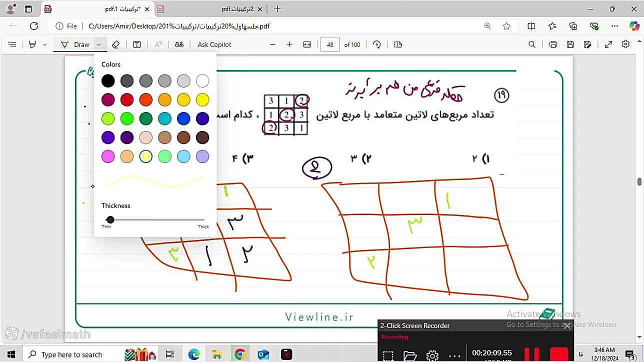Click the Save as icon
This screenshot has height=362, width=644.
tap(587, 44)
